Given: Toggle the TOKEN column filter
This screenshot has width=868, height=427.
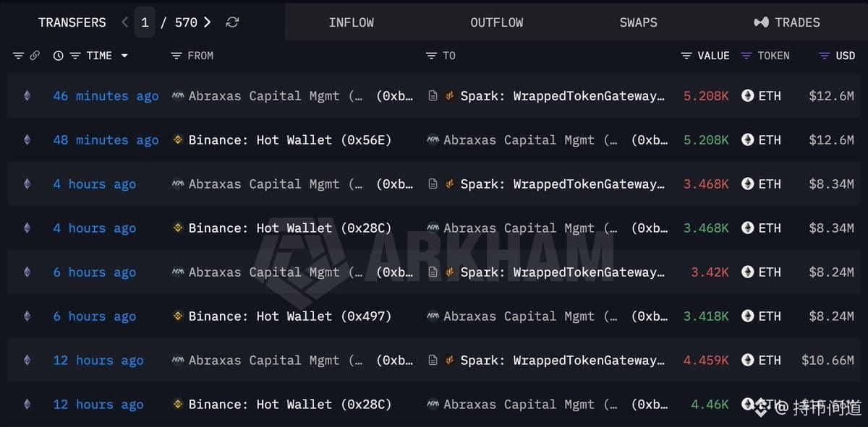Looking at the screenshot, I should [x=746, y=56].
